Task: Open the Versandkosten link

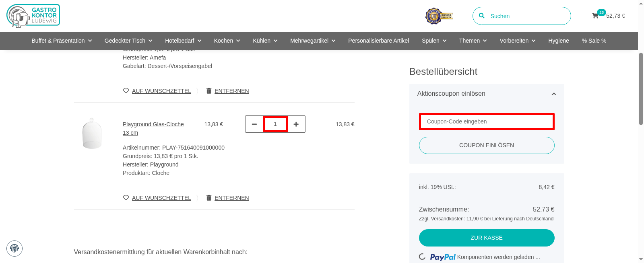Action: pyautogui.click(x=447, y=219)
